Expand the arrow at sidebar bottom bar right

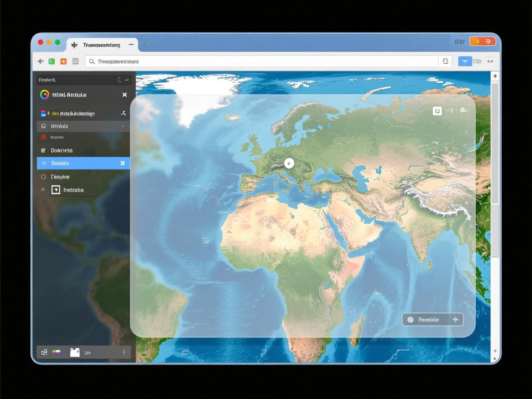123,352
